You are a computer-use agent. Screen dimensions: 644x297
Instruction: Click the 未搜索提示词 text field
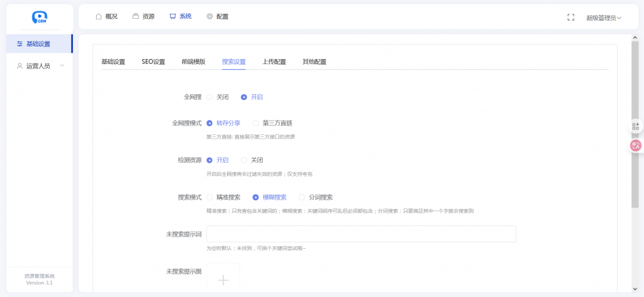tap(361, 234)
